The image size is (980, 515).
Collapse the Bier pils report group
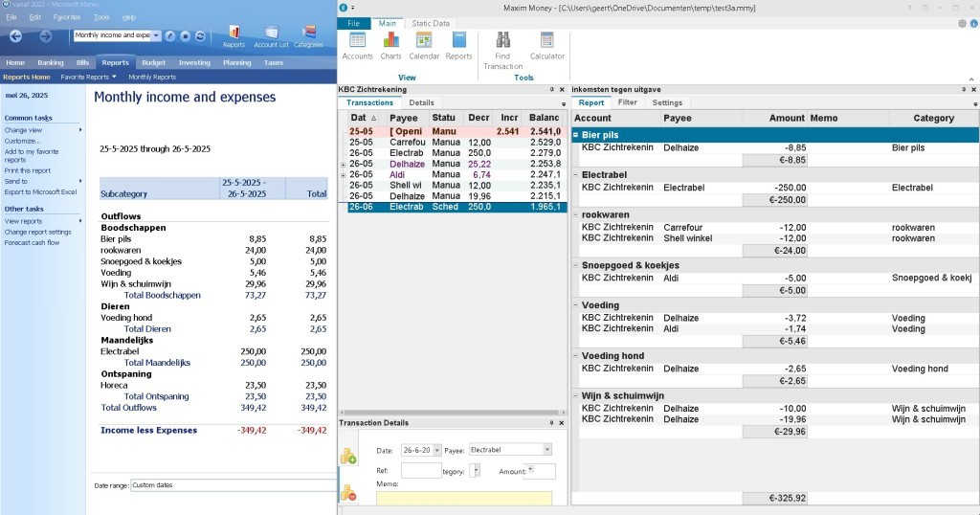[x=575, y=134]
